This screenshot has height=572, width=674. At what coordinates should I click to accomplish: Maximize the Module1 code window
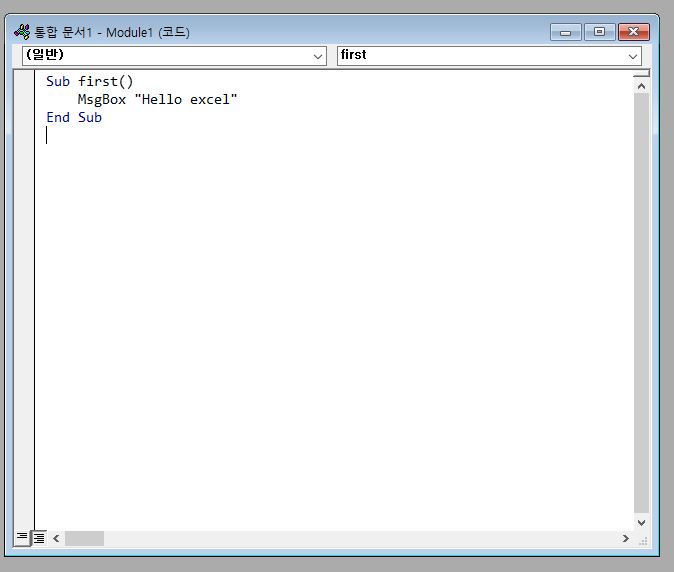(599, 32)
